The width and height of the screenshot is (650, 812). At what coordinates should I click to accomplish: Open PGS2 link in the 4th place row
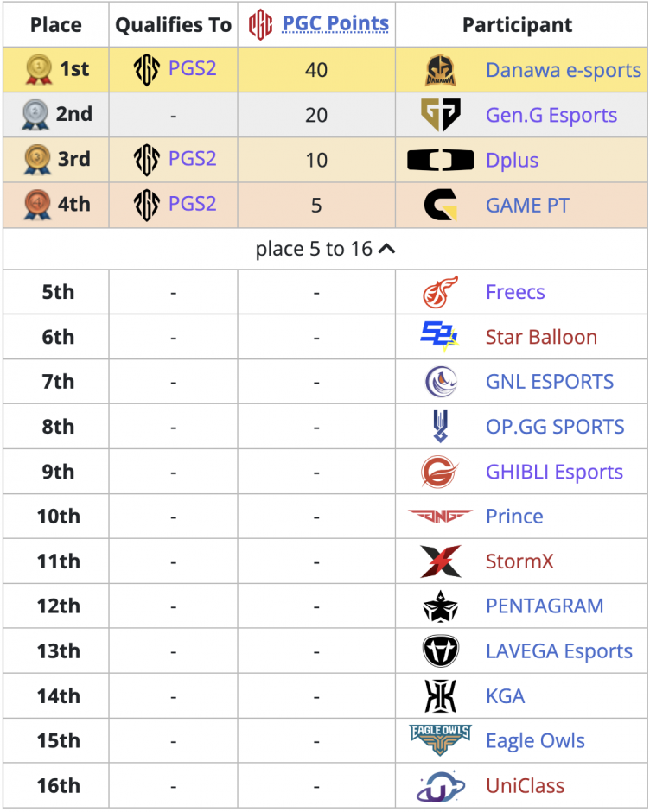point(192,204)
